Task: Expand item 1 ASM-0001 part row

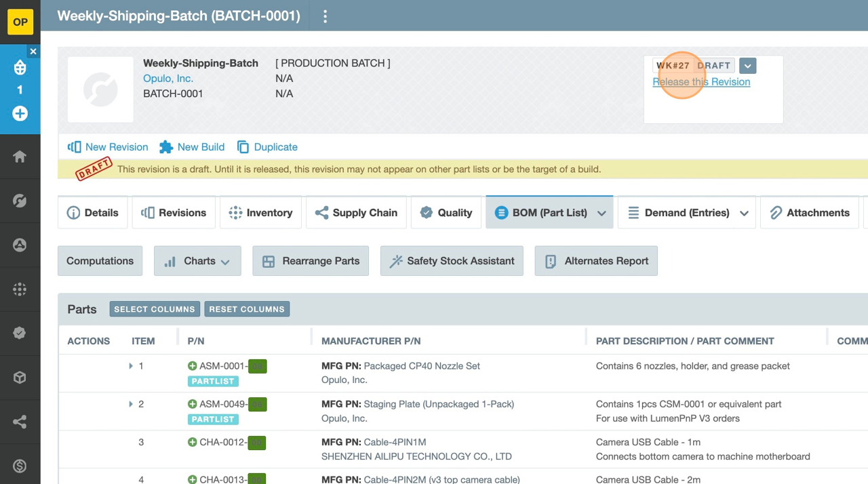Action: pyautogui.click(x=130, y=366)
